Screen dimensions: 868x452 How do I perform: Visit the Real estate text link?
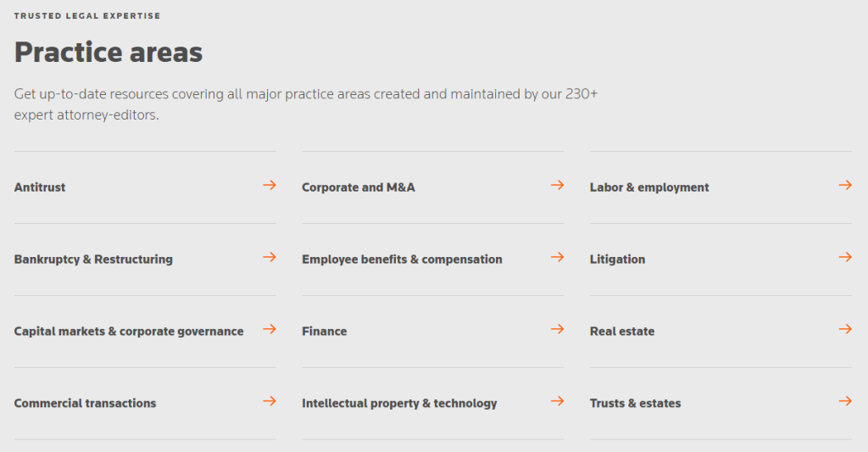(x=622, y=332)
